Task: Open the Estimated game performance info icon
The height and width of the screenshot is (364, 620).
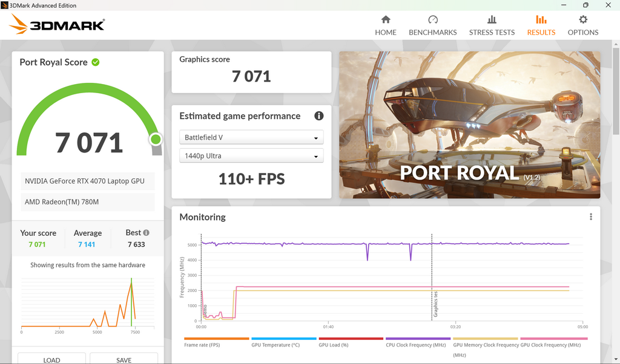Action: (x=318, y=115)
